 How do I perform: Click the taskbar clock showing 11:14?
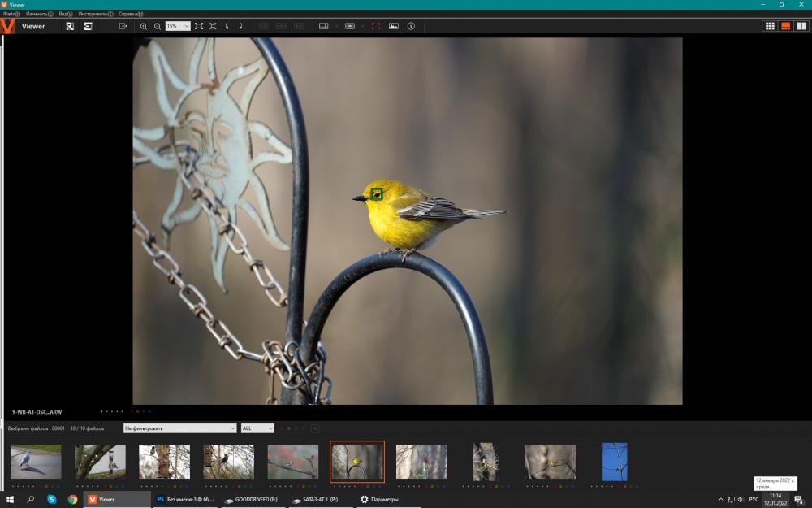click(775, 500)
